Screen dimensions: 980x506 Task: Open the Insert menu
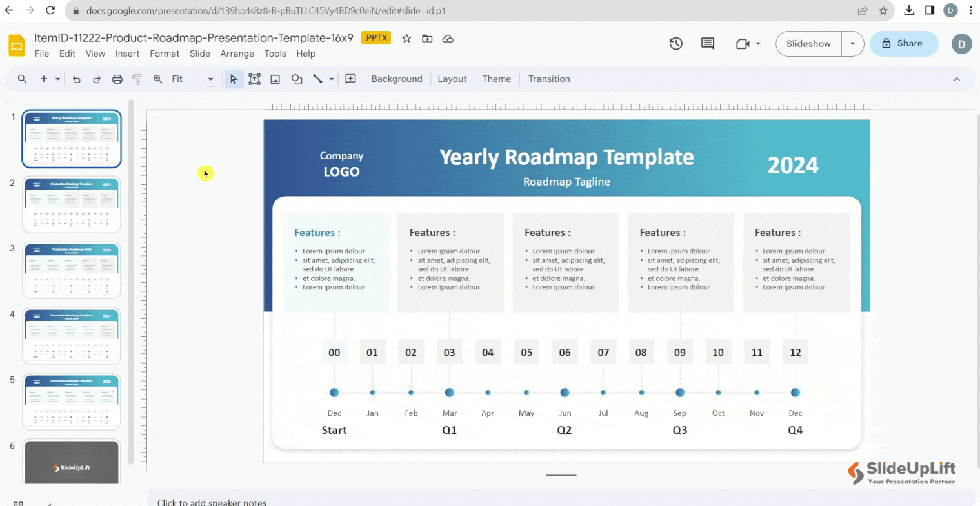[x=127, y=54]
